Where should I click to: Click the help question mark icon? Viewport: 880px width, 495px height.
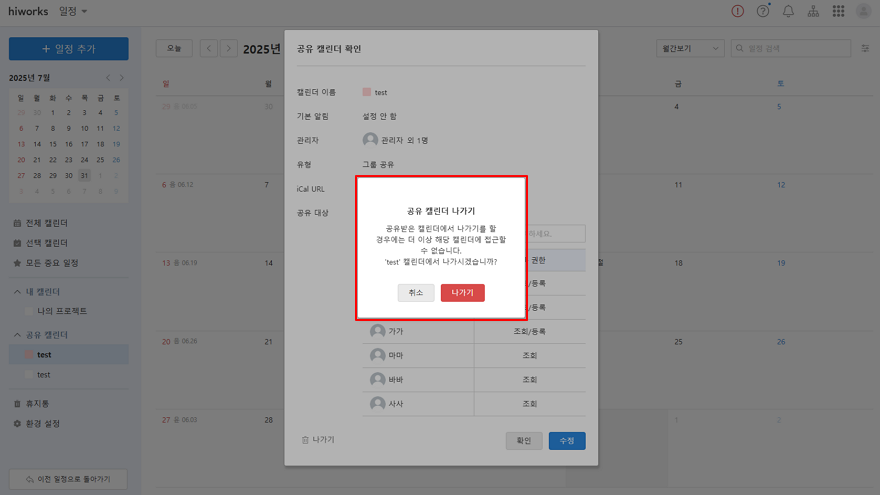coord(763,11)
